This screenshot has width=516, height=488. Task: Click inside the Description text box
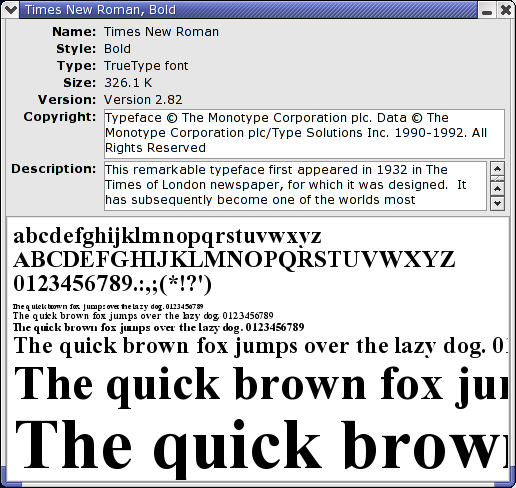pyautogui.click(x=295, y=186)
